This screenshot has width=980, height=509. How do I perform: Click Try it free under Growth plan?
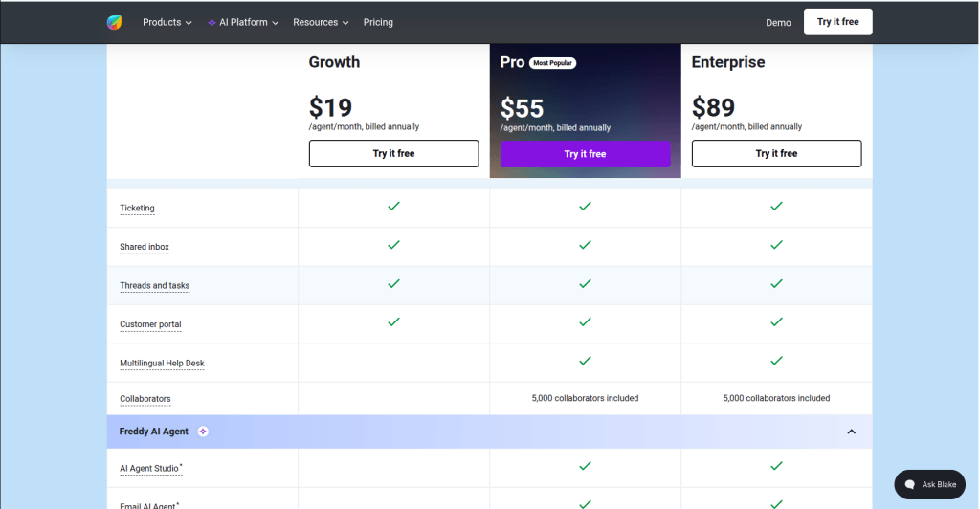tap(393, 154)
